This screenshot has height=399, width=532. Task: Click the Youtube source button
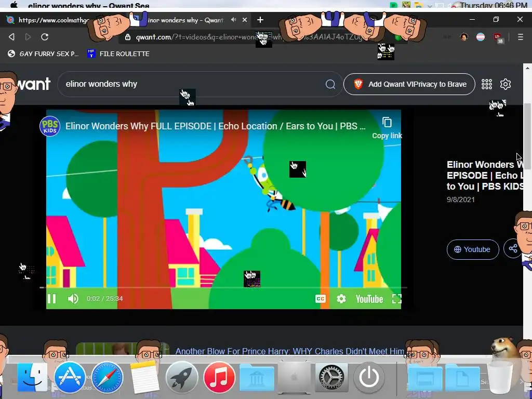[473, 249]
